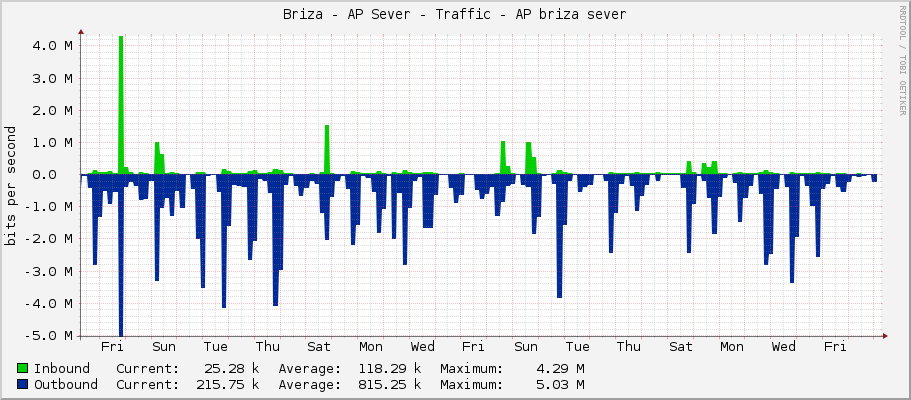Image resolution: width=911 pixels, height=400 pixels.
Task: Select the 'Inbound' legend label
Action: pos(62,369)
